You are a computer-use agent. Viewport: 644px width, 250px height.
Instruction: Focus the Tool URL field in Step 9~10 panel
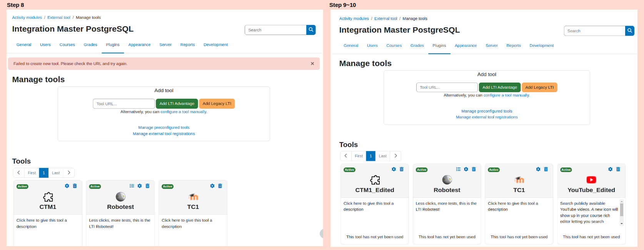(447, 88)
